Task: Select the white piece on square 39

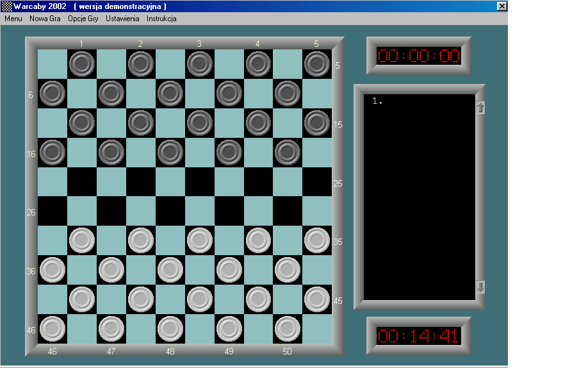Action: pos(229,270)
